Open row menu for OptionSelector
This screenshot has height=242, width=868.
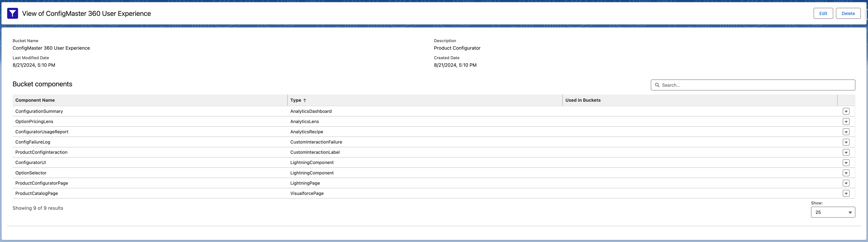pos(846,173)
